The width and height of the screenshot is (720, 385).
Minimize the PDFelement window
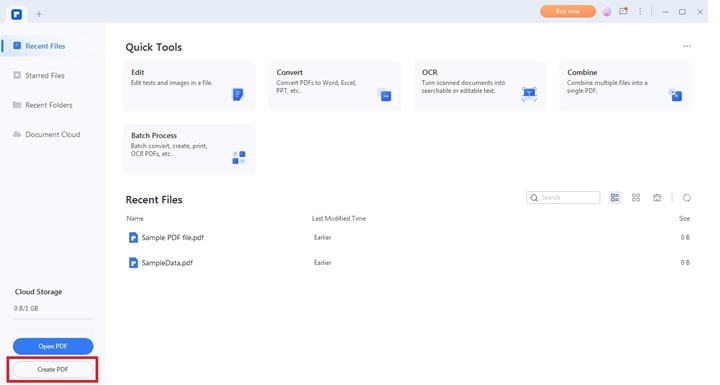pyautogui.click(x=665, y=12)
